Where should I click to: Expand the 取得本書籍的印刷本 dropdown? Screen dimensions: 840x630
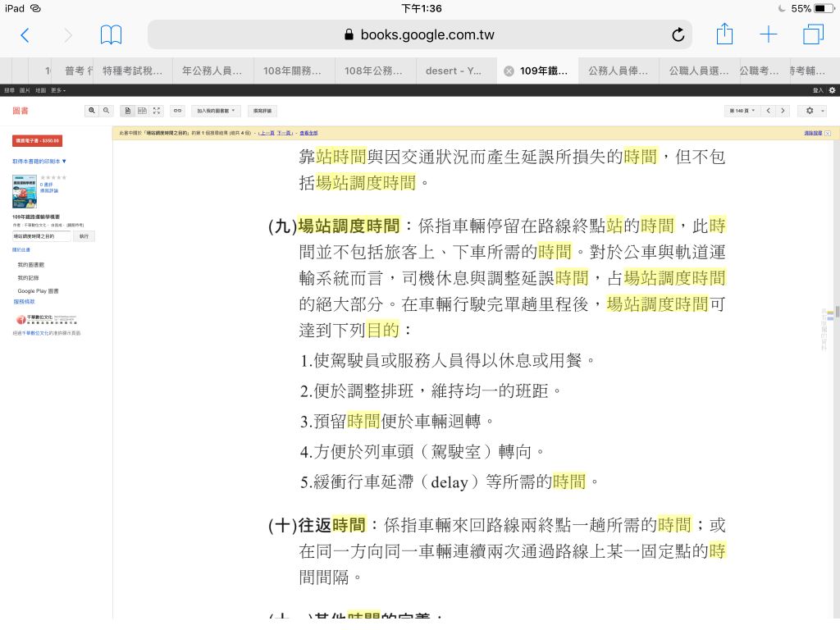(x=39, y=162)
